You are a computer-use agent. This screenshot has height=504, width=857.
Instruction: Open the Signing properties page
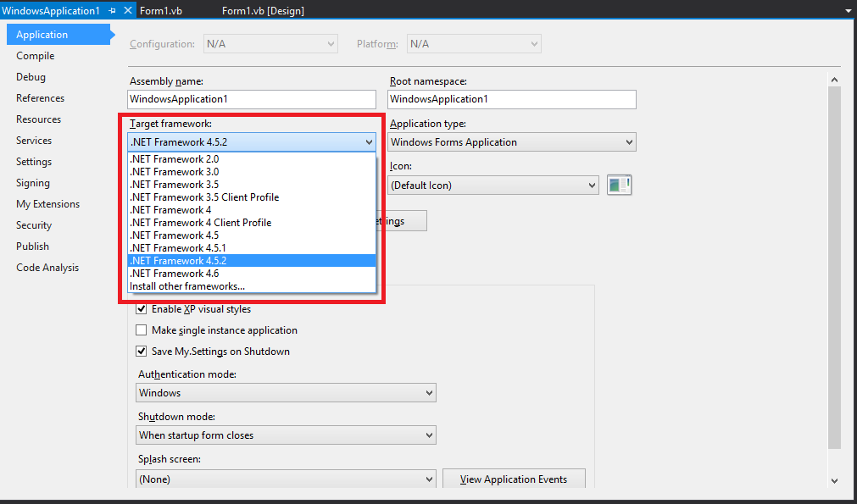click(x=33, y=183)
